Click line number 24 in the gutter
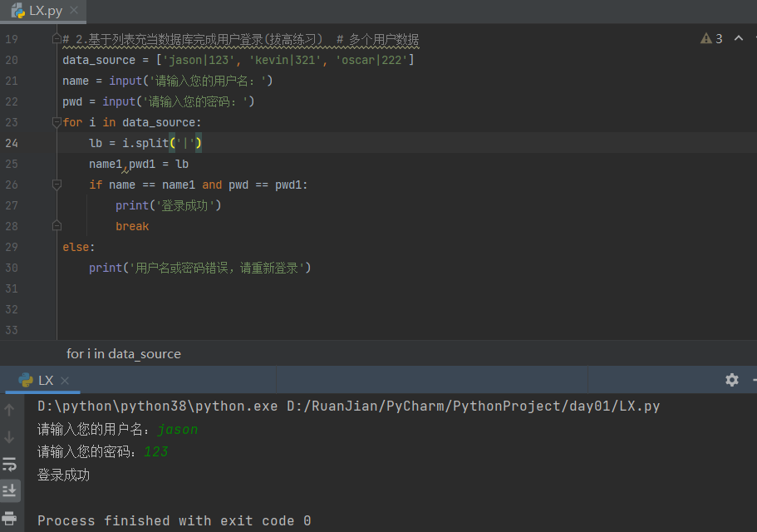This screenshot has height=532, width=757. click(x=12, y=143)
